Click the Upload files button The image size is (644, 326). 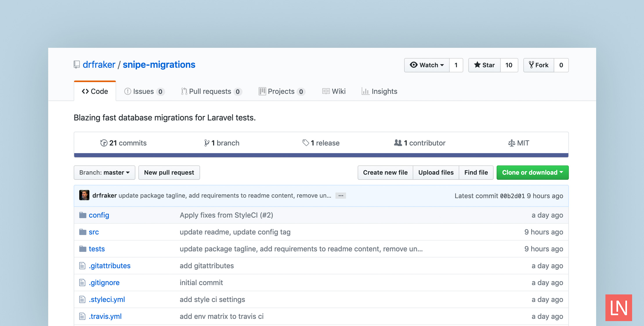[436, 172]
